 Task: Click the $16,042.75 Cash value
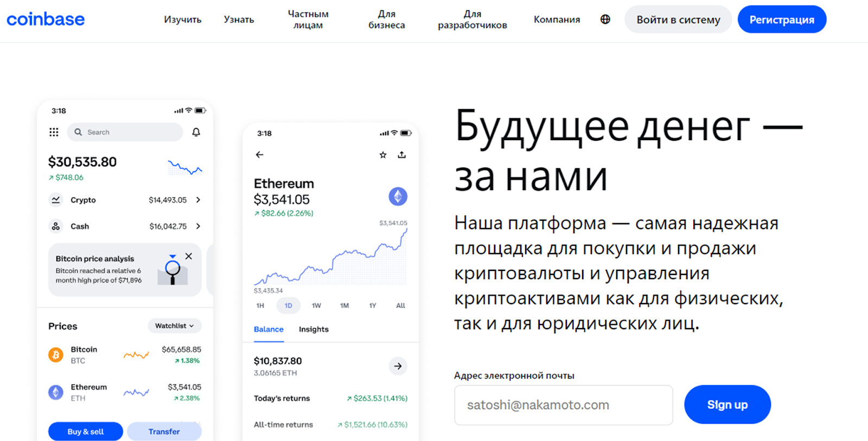click(168, 226)
